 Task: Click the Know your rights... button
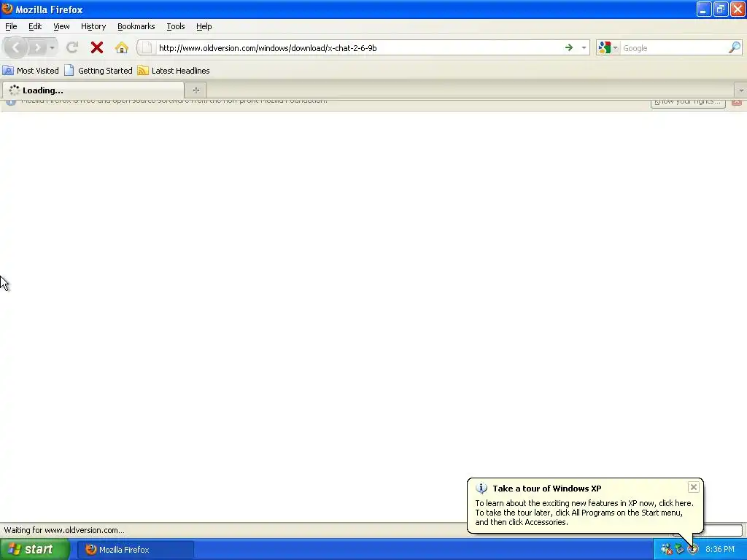click(687, 102)
